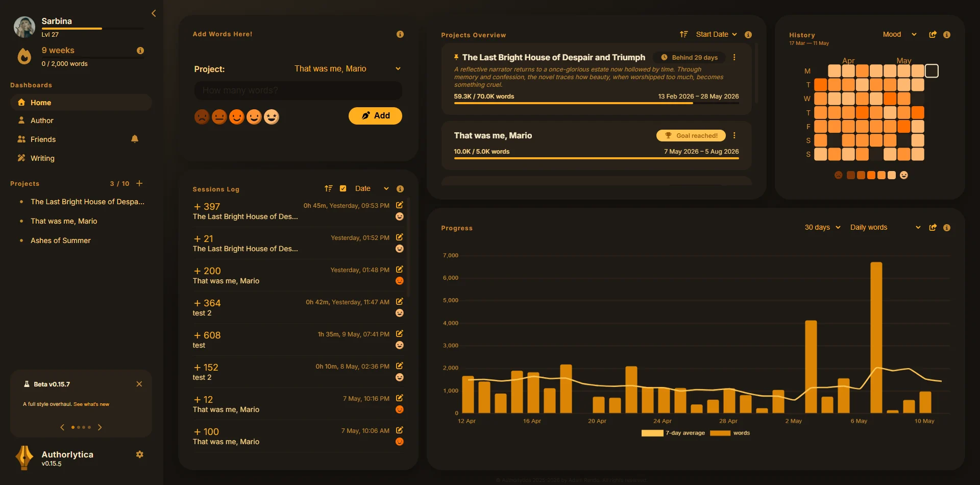980x485 pixels.
Task: Select 'The Last Bright House of Despa...' in sidebar
Action: 87,202
